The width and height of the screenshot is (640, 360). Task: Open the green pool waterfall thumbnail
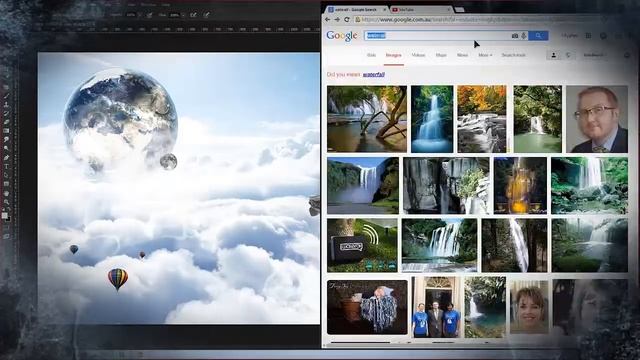click(x=537, y=119)
